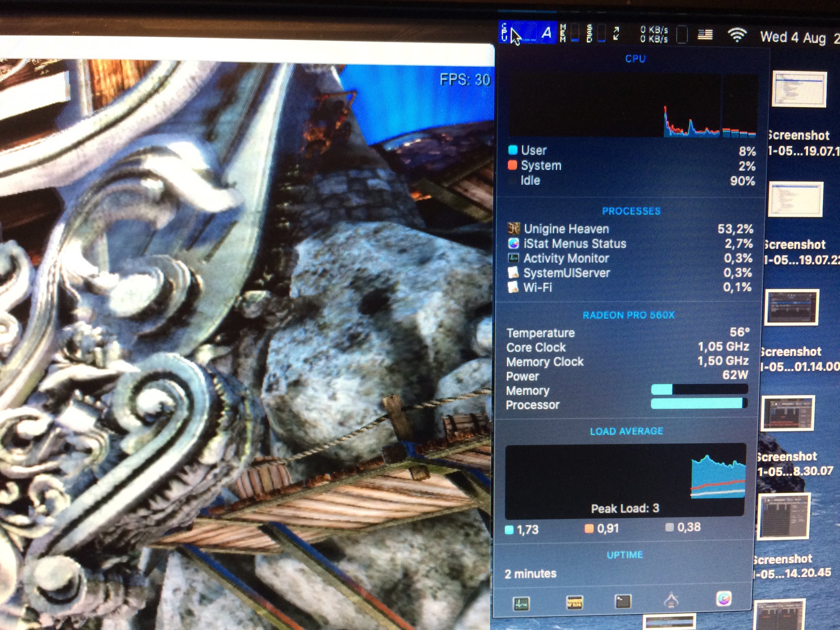The height and width of the screenshot is (630, 840).
Task: Click the Console shortcut icon
Action: [671, 601]
